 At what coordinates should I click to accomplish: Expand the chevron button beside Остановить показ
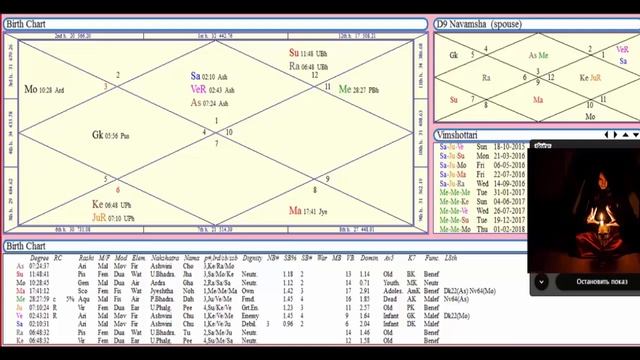[542, 282]
